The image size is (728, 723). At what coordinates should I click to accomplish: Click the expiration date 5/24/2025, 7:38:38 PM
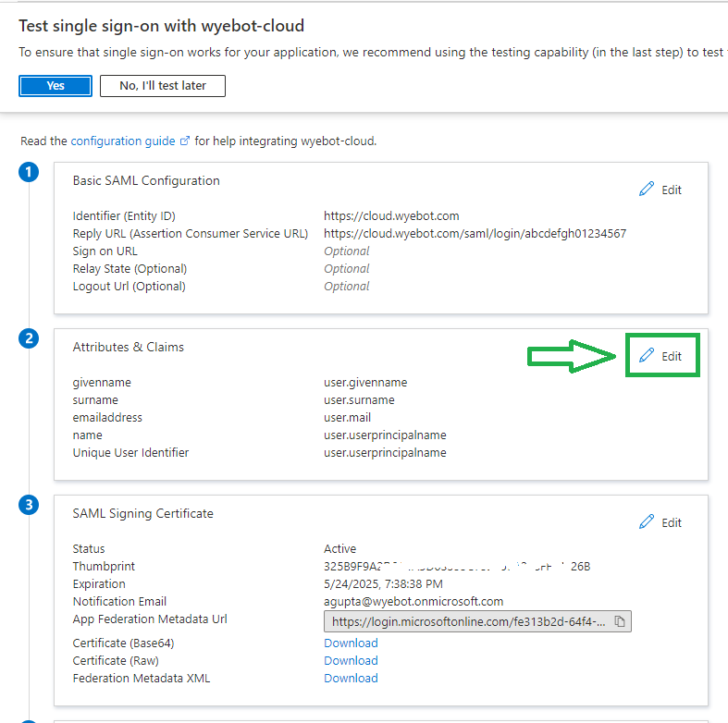pyautogui.click(x=383, y=584)
